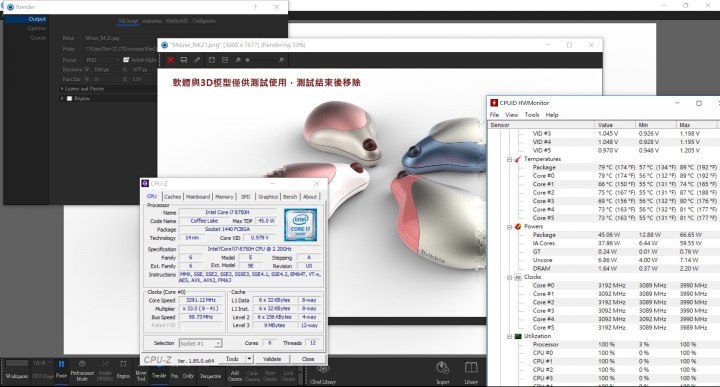Toggle the Include Alpha checkbox
This screenshot has width=720, height=387.
[126, 60]
